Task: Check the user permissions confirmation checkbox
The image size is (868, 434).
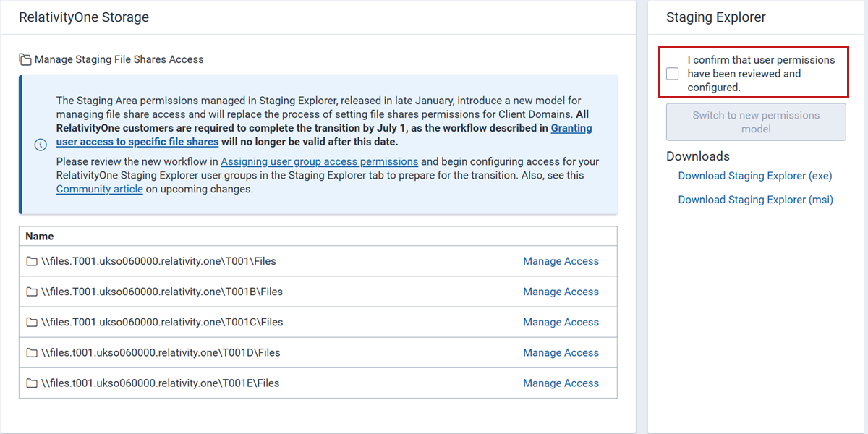Action: [673, 74]
